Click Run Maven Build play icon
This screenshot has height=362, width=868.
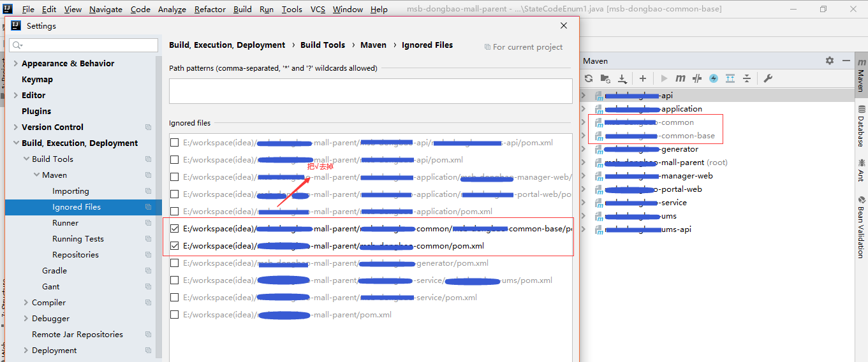point(664,78)
